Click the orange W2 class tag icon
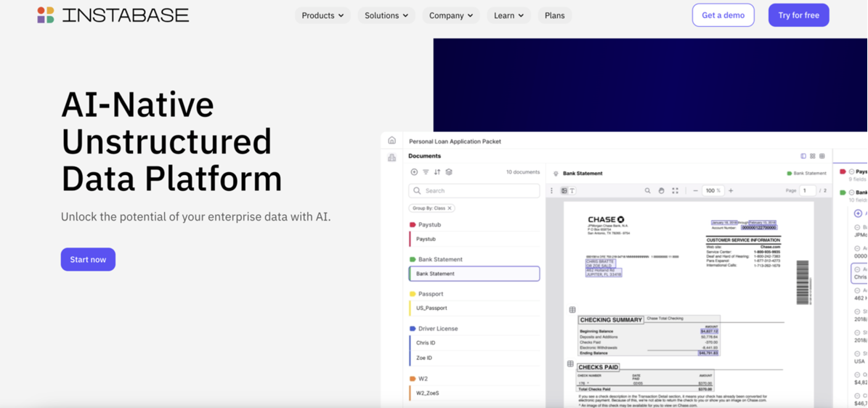The width and height of the screenshot is (868, 408). click(413, 379)
